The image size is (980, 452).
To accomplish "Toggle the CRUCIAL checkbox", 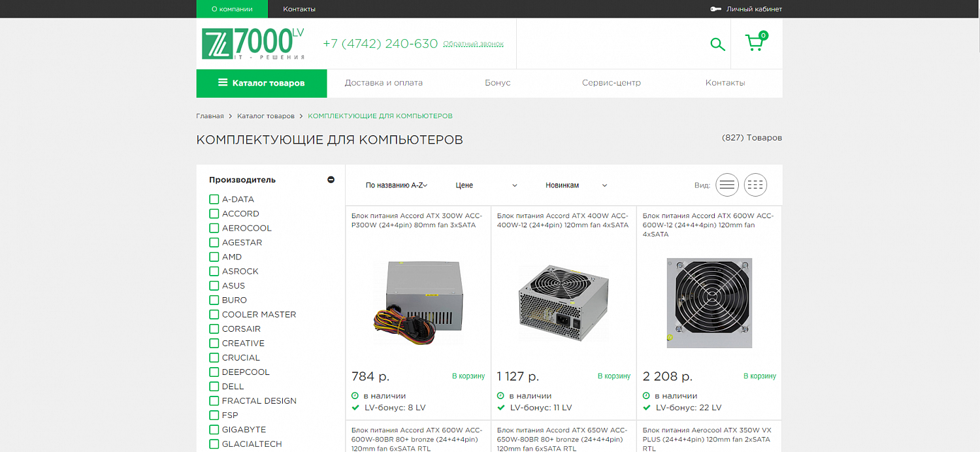I will pos(214,357).
